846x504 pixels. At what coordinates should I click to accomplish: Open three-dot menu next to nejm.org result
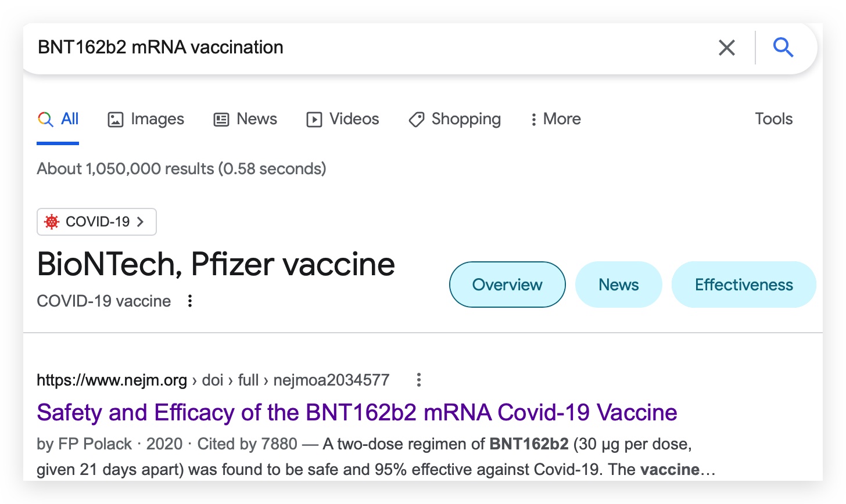[419, 380]
